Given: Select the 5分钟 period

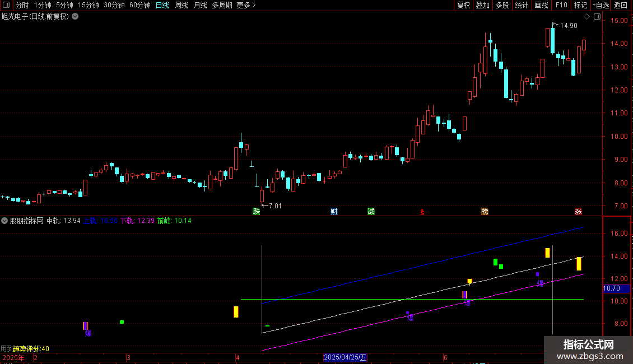Looking at the screenshot, I should pos(64,5).
